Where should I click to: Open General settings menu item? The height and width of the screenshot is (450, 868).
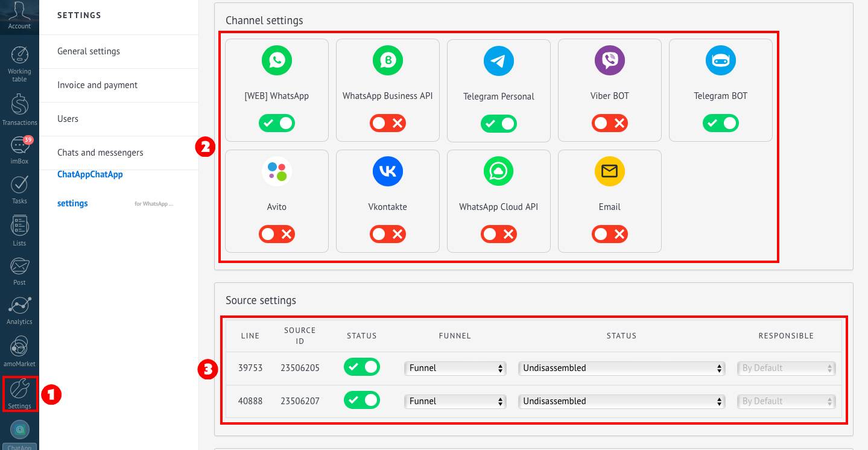[x=89, y=51]
